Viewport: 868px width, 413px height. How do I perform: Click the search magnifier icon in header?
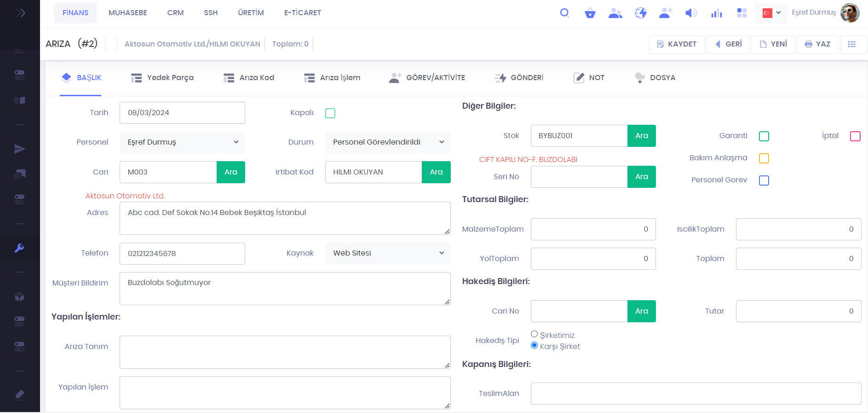[x=564, y=13]
